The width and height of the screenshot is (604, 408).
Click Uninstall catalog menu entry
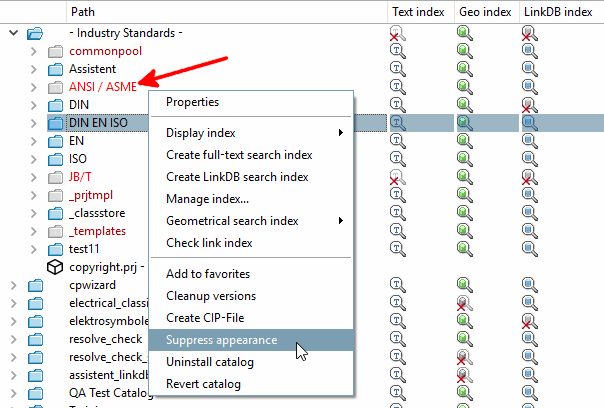point(210,362)
